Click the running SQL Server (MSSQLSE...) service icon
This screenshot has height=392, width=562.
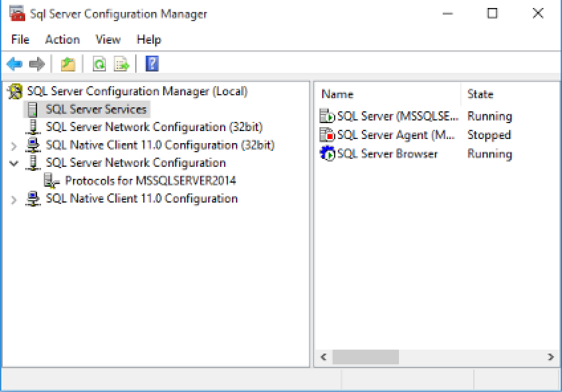coord(327,117)
